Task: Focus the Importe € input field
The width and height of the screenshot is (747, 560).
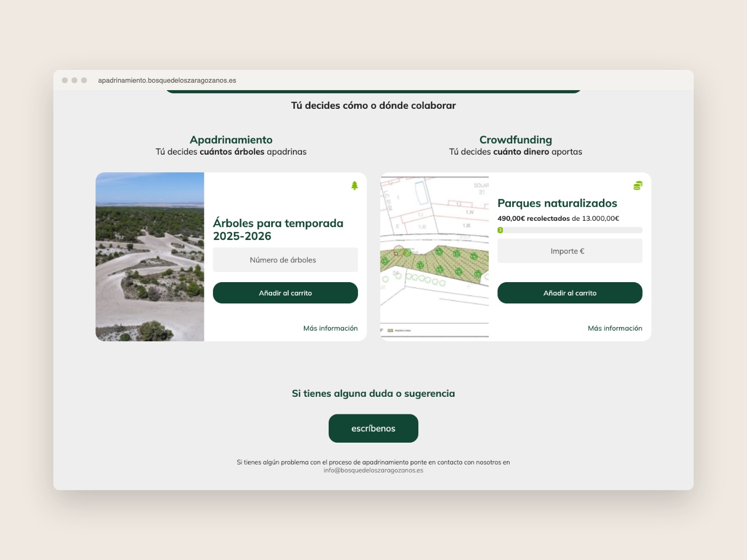Action: 570,251
